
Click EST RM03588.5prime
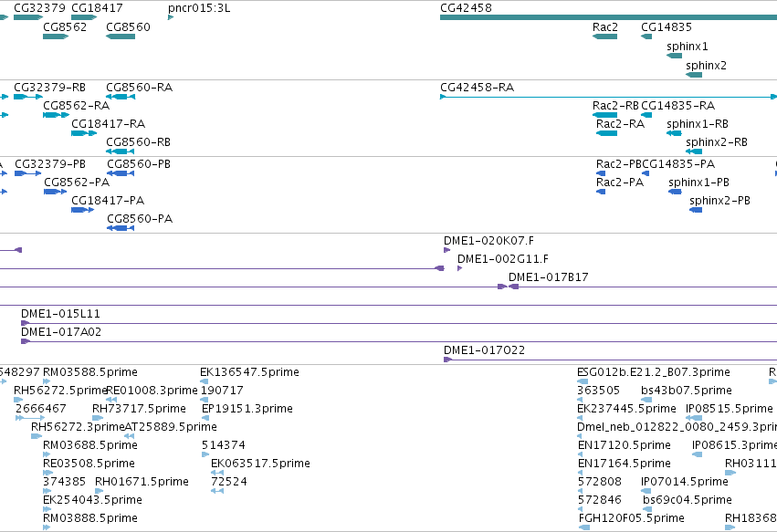point(47,381)
